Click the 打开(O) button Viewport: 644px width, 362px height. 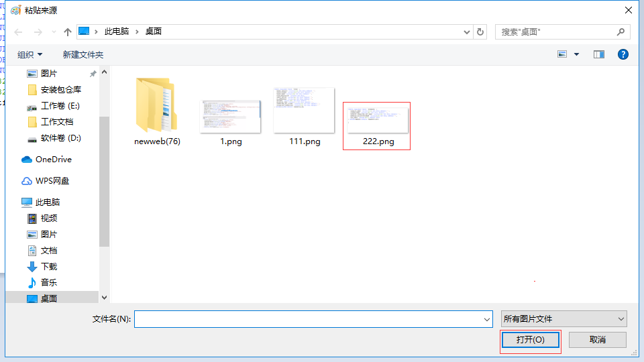point(529,340)
